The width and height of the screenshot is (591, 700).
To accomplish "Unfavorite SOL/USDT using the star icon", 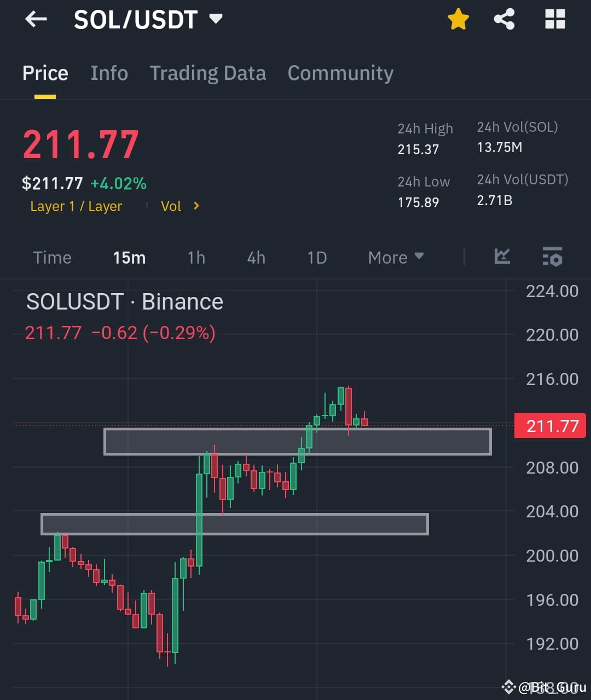I will pyautogui.click(x=458, y=19).
